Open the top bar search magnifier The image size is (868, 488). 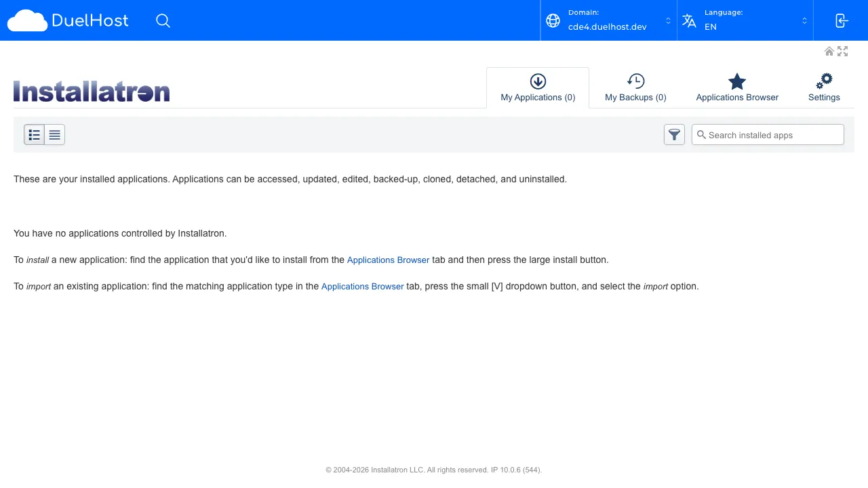click(x=163, y=20)
